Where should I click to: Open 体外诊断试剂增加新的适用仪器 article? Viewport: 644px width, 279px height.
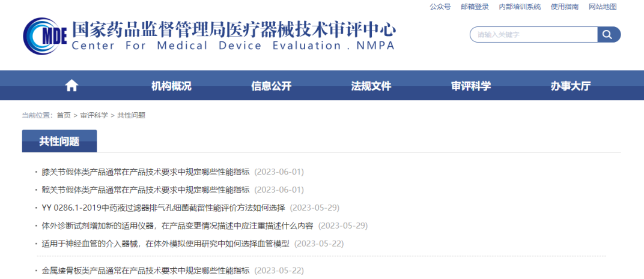pos(177,226)
